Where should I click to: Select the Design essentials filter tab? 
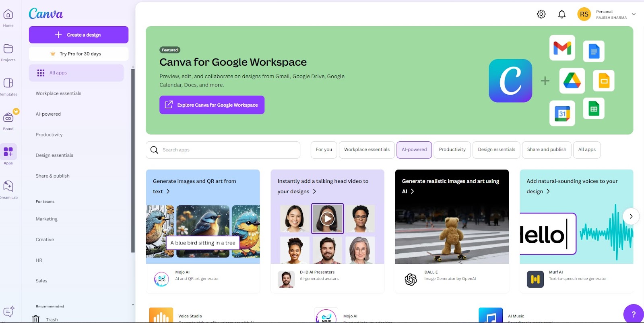[x=496, y=150]
